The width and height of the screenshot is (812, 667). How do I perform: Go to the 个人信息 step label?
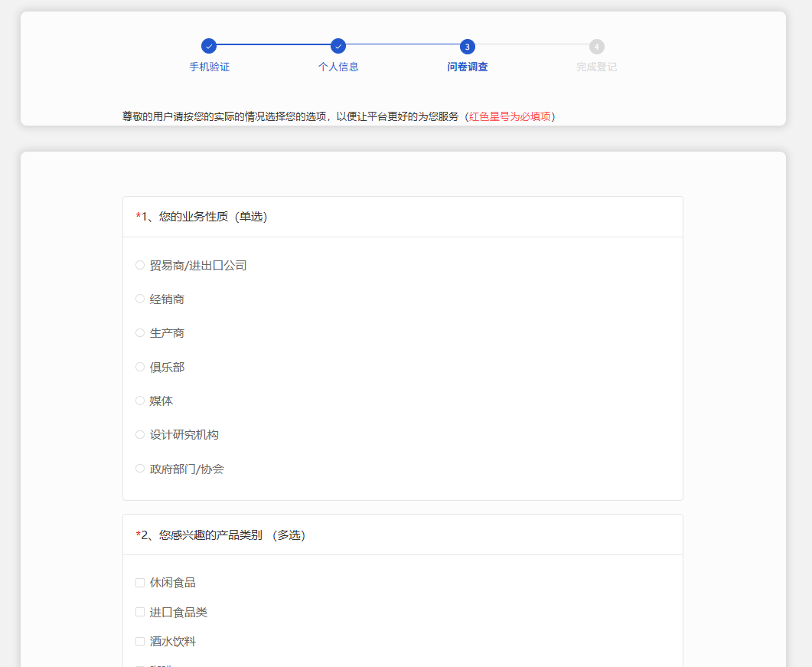338,67
